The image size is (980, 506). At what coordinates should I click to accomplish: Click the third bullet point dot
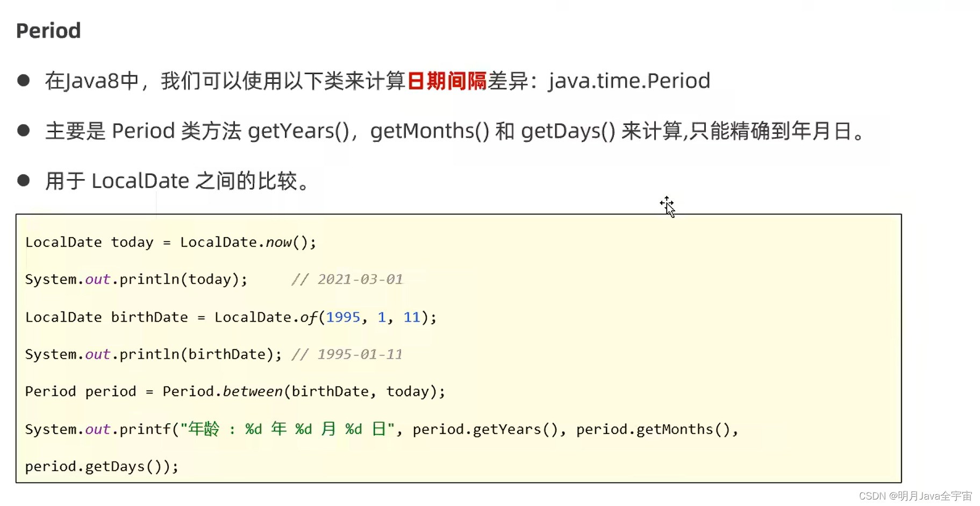click(x=23, y=180)
